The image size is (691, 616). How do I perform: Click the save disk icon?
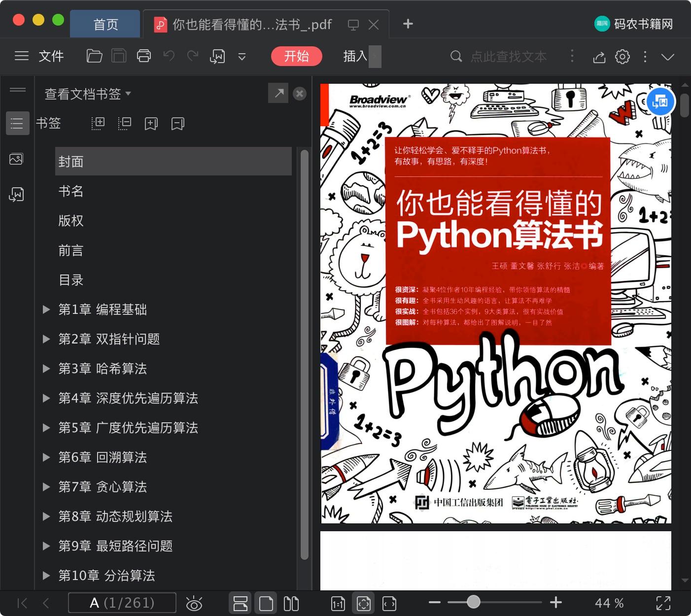pos(119,56)
